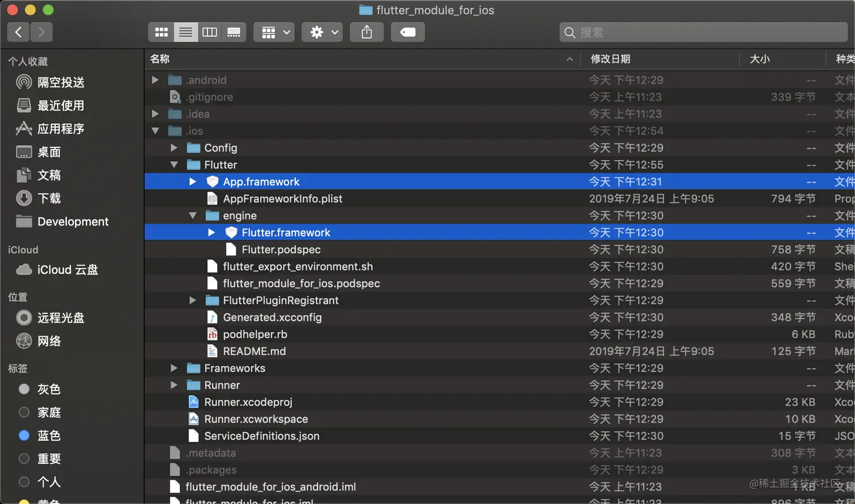This screenshot has width=855, height=504.
Task: Select the 重要 tag in sidebar
Action: tap(40, 459)
